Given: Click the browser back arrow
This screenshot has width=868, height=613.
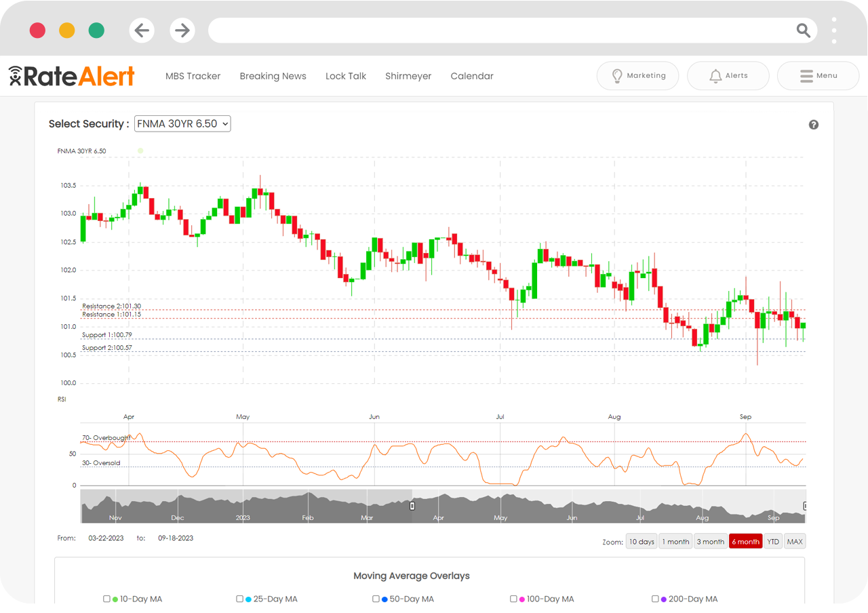Looking at the screenshot, I should click(x=142, y=30).
